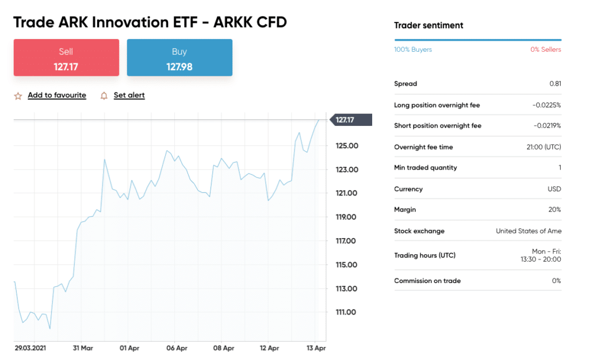Click the Long position overnight fee value
Image resolution: width=589 pixels, height=364 pixels.
545,105
